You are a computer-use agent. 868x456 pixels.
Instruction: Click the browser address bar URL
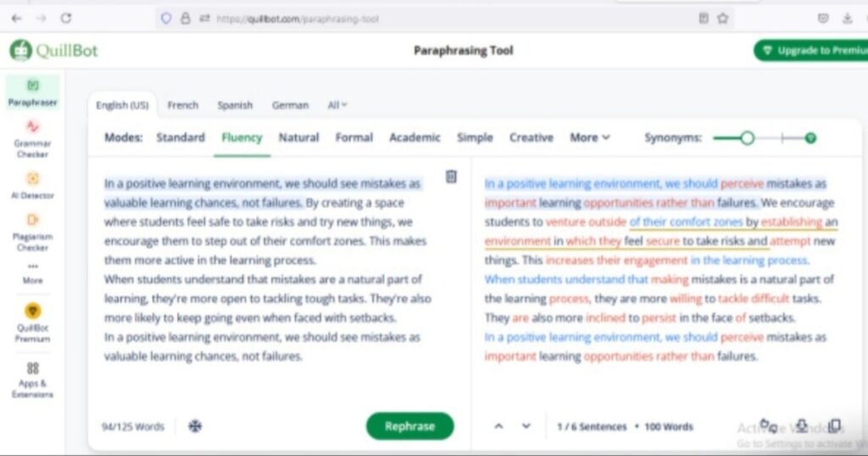[x=298, y=19]
